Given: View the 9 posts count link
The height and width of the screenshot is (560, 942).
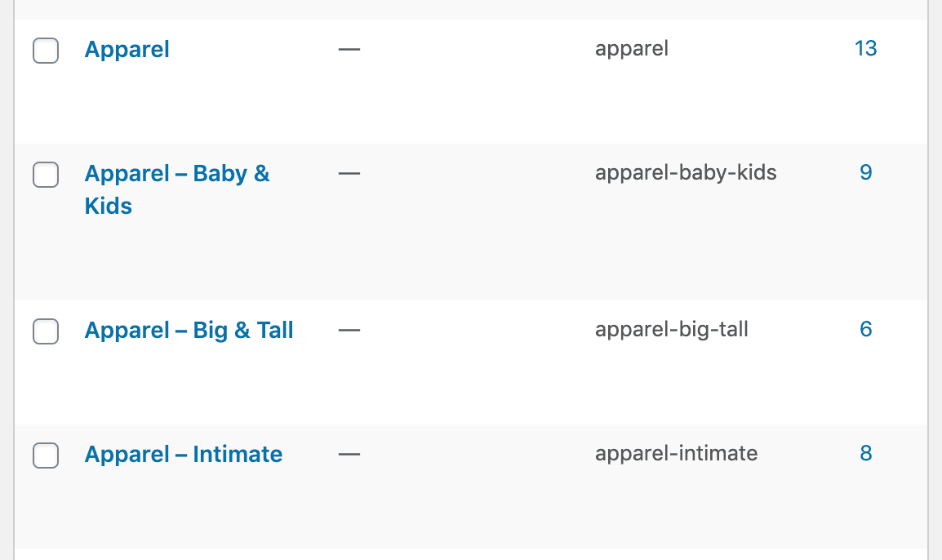Looking at the screenshot, I should click(x=866, y=172).
